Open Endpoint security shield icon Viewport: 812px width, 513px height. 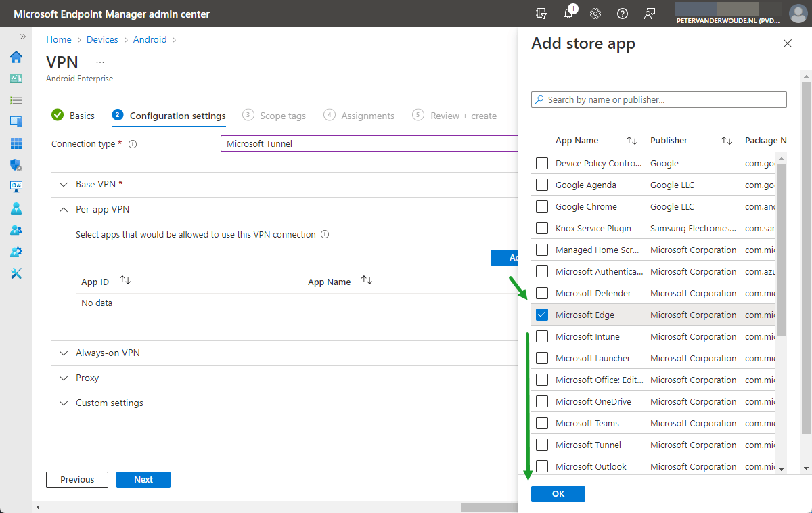16,165
